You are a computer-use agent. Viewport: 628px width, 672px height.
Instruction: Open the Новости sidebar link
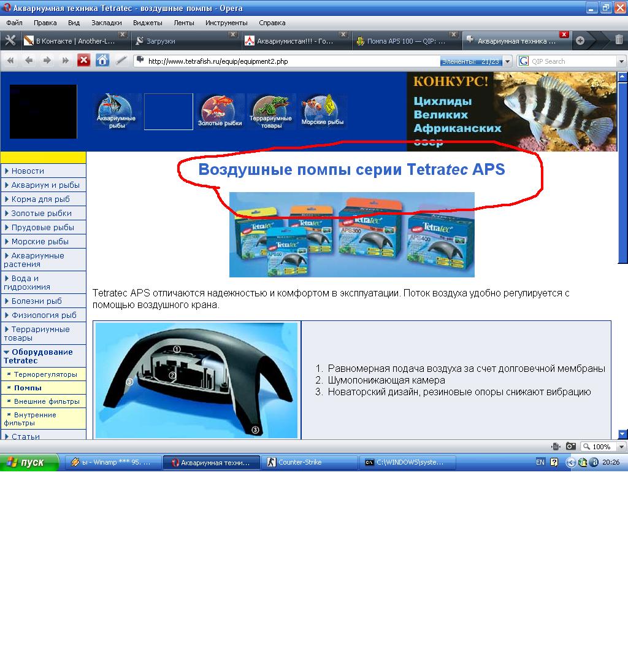(x=28, y=171)
